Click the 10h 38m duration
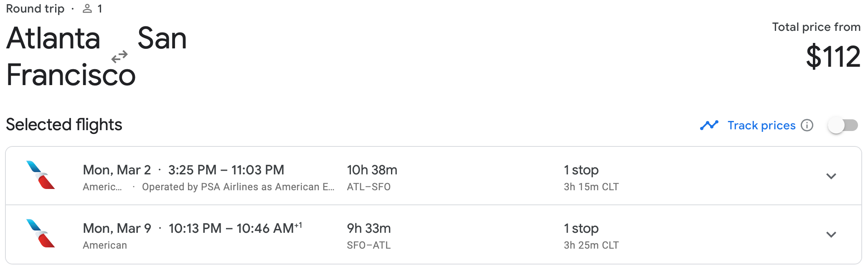Screen dimensions: 868x272 (x=372, y=170)
